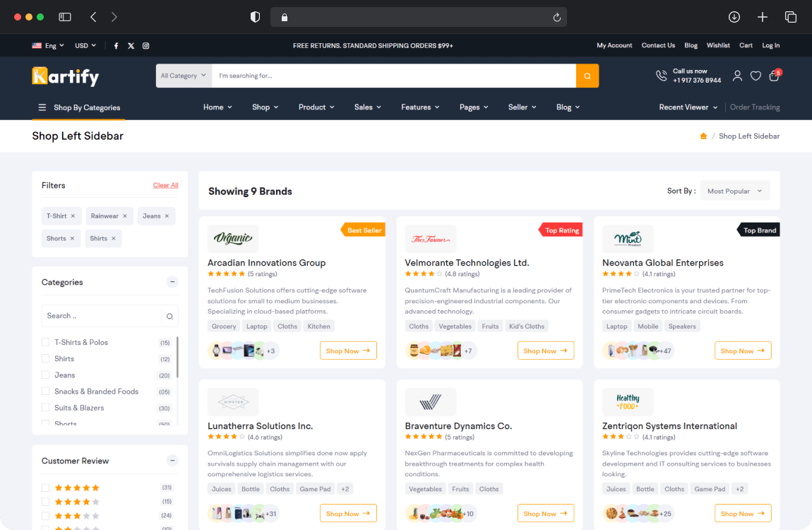
Task: Check the T-Shirts & Polos category
Action: pyautogui.click(x=46, y=342)
